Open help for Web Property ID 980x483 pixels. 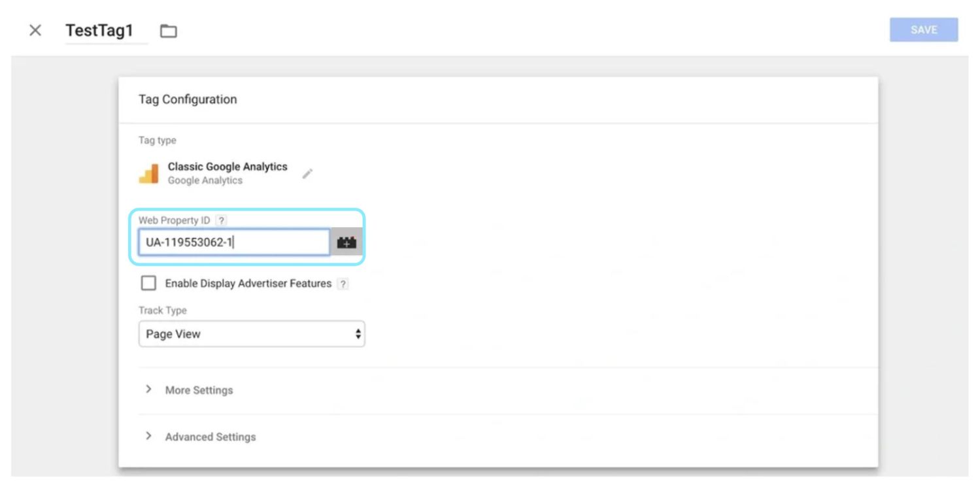[222, 221]
